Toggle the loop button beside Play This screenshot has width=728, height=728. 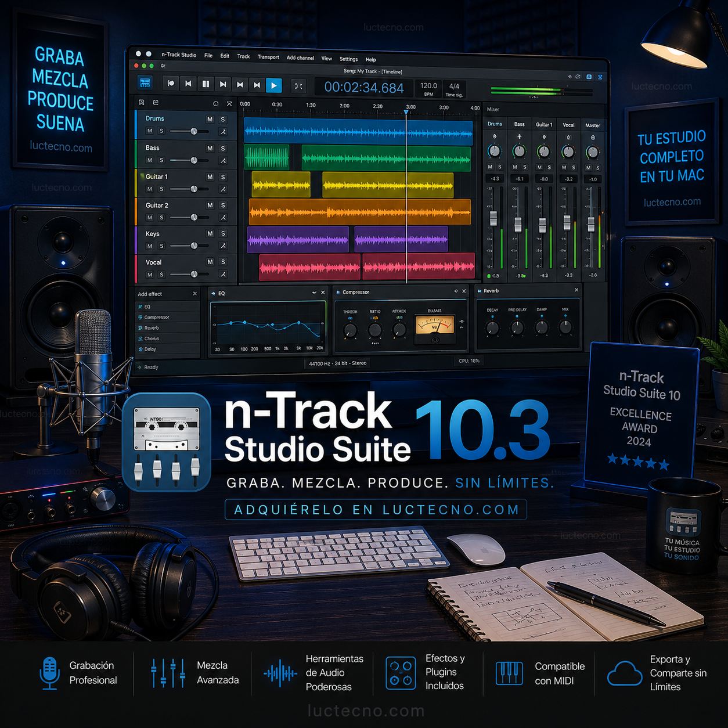coord(298,86)
